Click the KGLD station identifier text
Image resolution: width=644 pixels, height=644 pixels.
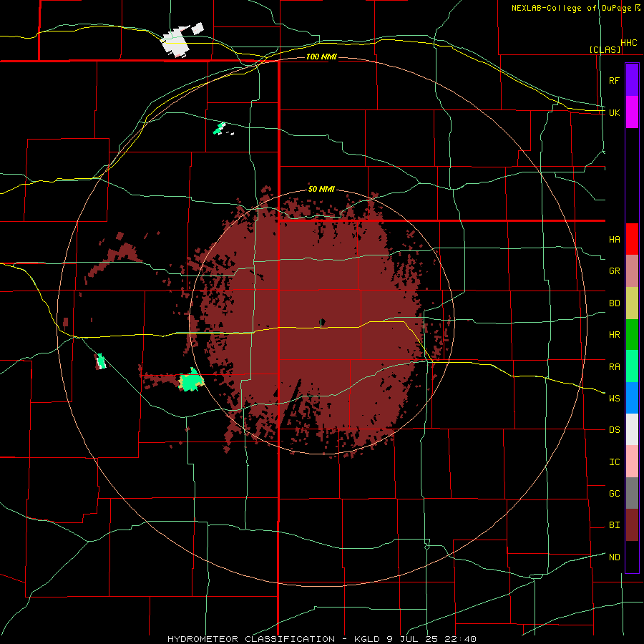click(x=369, y=639)
